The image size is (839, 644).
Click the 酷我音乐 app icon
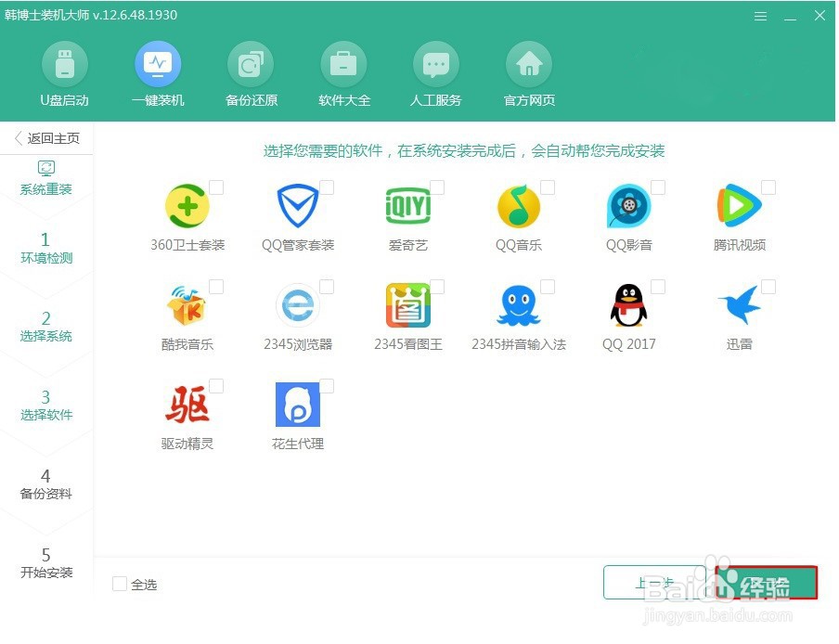187,305
